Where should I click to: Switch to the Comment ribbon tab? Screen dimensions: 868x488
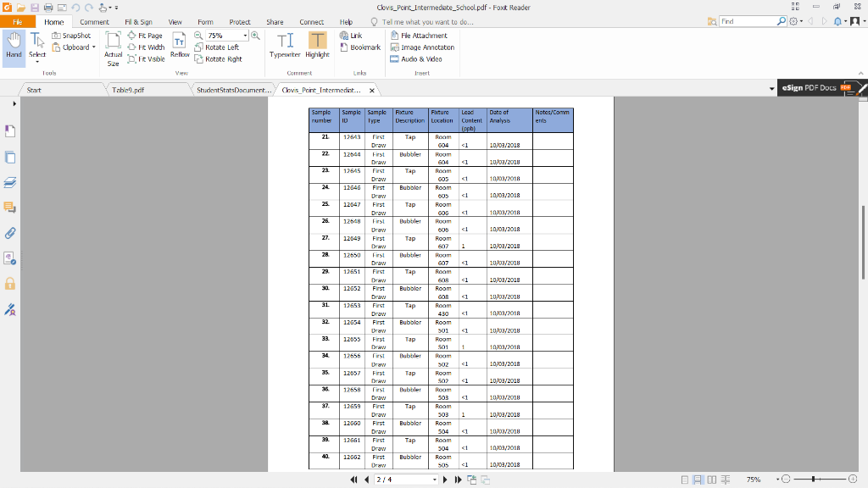coord(94,21)
